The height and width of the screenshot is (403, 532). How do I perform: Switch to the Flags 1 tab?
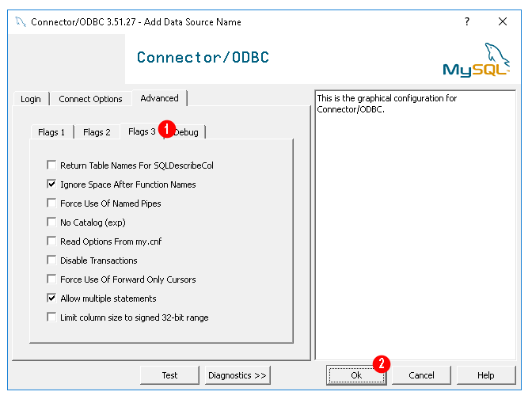pyautogui.click(x=51, y=132)
